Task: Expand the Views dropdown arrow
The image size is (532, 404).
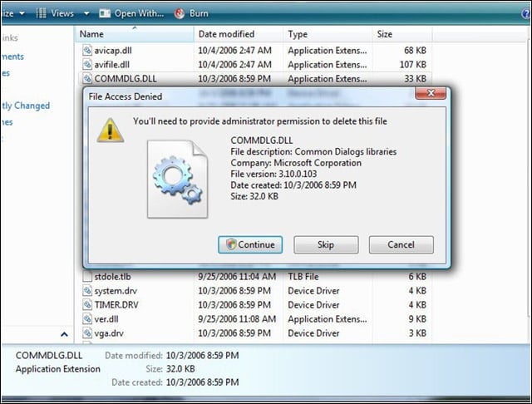Action: pyautogui.click(x=86, y=13)
